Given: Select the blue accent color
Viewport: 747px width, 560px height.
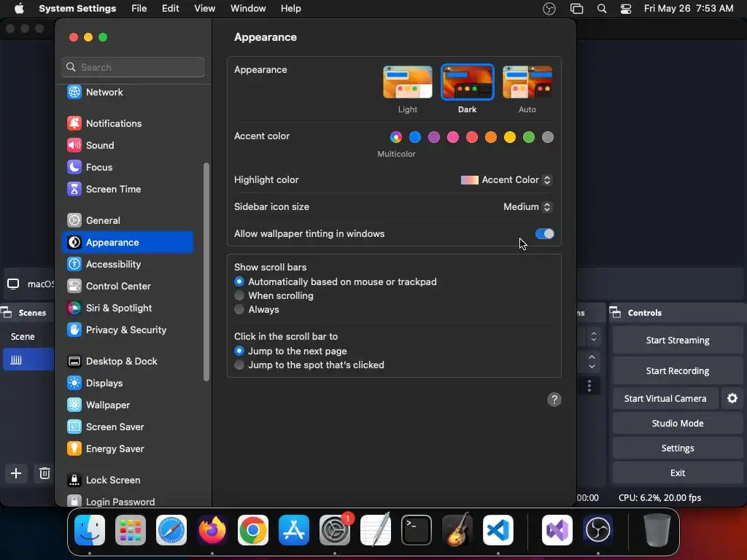Looking at the screenshot, I should point(415,137).
